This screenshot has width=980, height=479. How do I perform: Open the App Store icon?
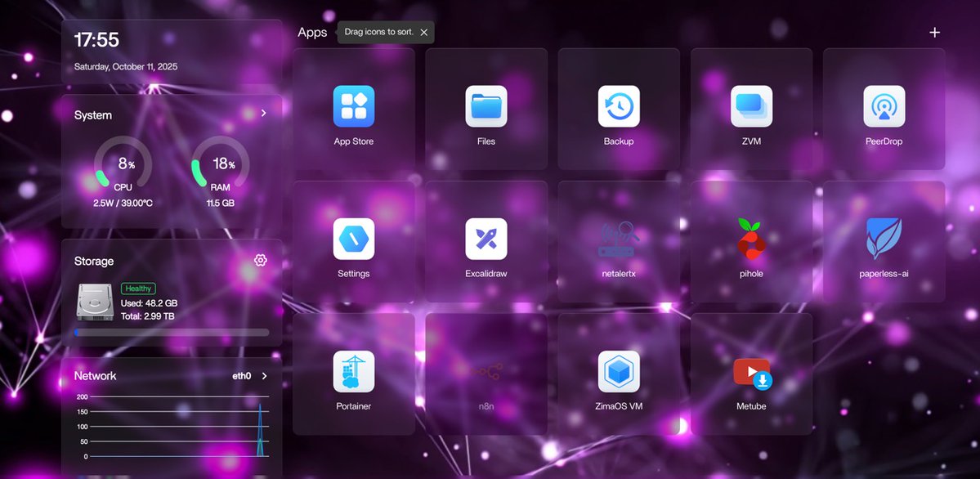[354, 106]
